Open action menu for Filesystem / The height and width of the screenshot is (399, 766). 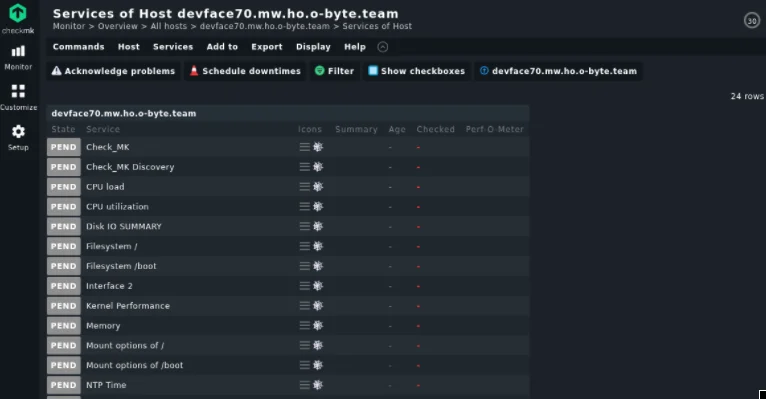304,246
